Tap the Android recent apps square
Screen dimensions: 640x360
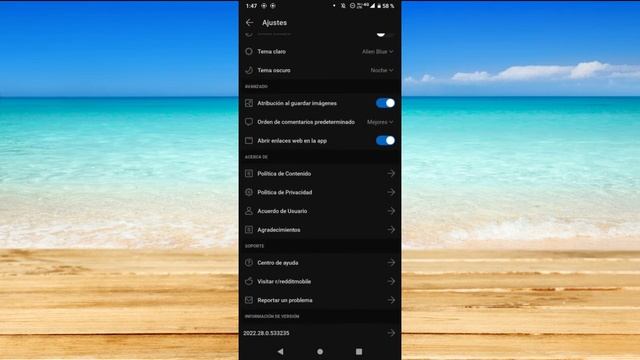tap(359, 351)
